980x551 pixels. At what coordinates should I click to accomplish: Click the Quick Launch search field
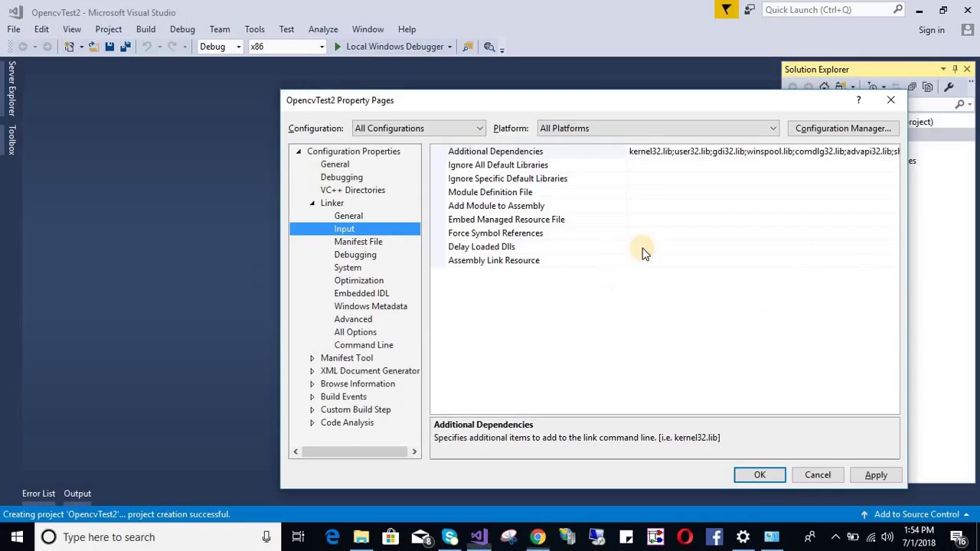pyautogui.click(x=833, y=10)
